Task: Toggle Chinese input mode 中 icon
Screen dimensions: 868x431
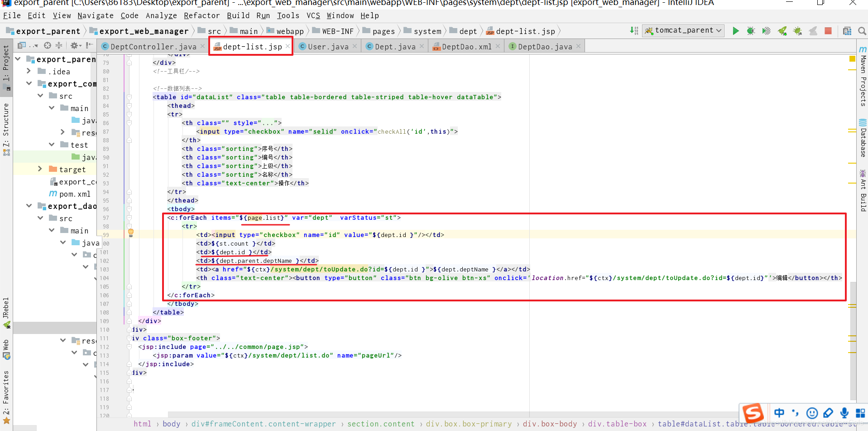Action: pos(779,413)
